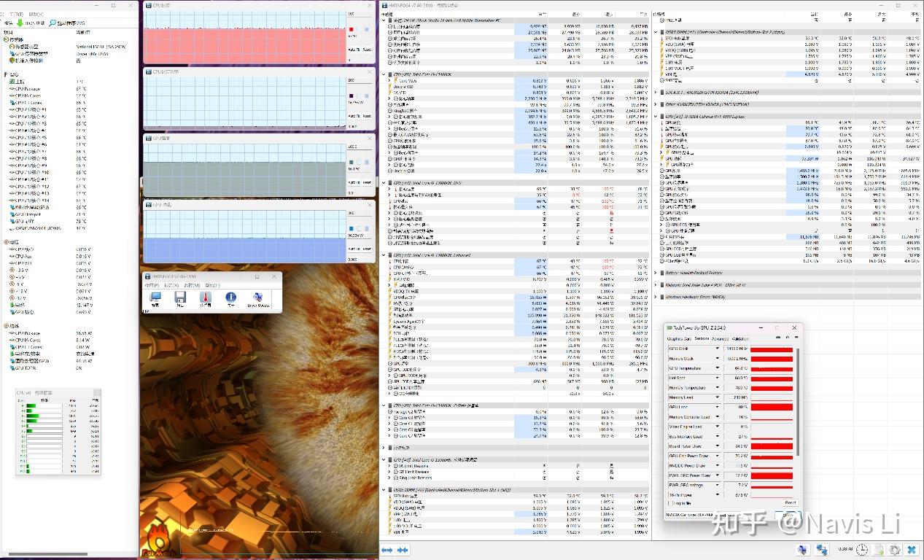Open Board Power Draw dropdown in GPU-Z
The width and height of the screenshot is (924, 560).
pos(717,446)
